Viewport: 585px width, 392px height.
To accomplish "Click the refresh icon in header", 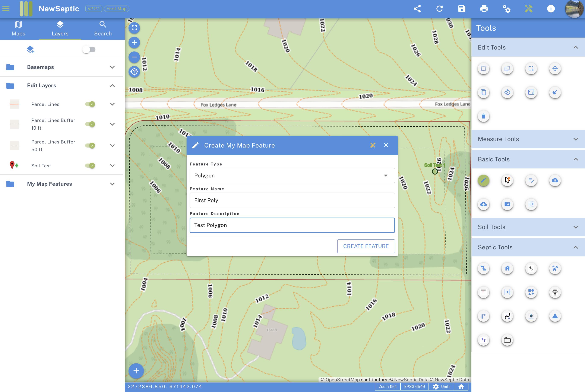I will (x=439, y=9).
